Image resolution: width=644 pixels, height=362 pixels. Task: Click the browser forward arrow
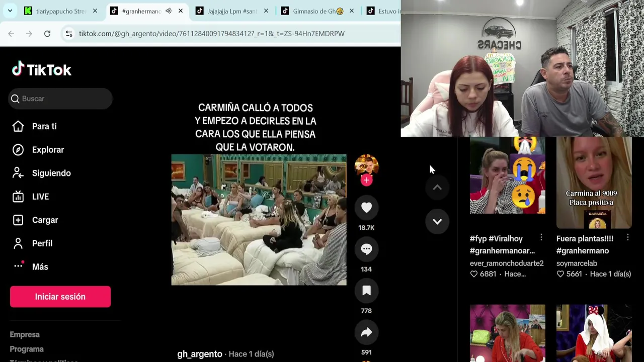(29, 34)
